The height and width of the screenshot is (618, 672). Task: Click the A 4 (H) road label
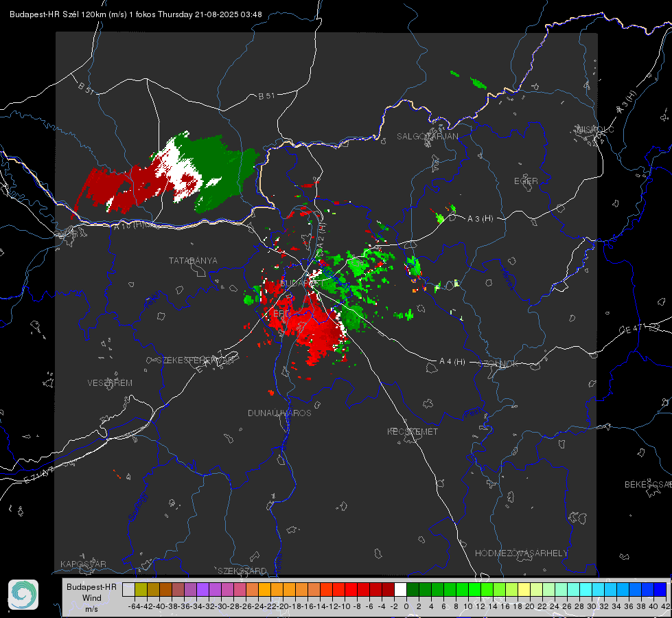click(x=452, y=362)
